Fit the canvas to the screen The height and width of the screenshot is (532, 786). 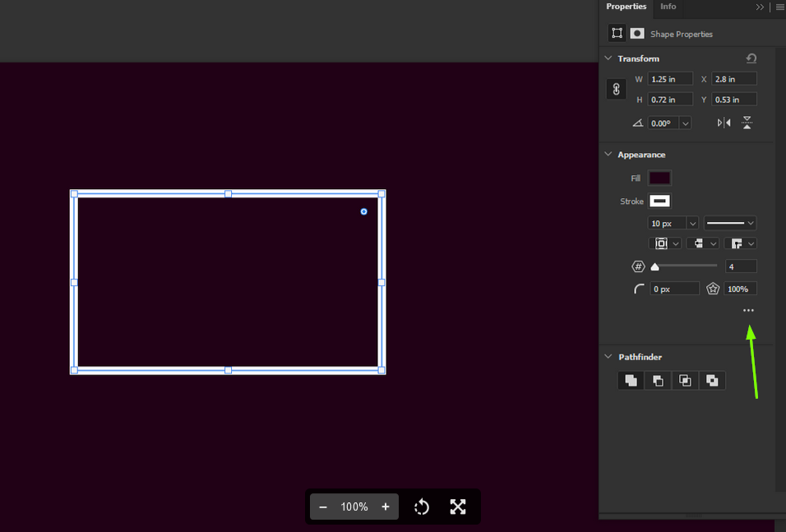click(x=458, y=507)
